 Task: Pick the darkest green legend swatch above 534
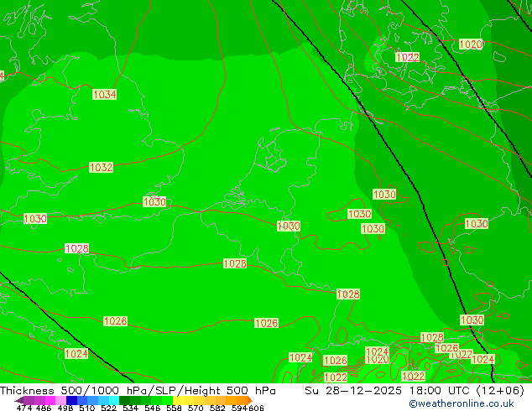click(124, 400)
